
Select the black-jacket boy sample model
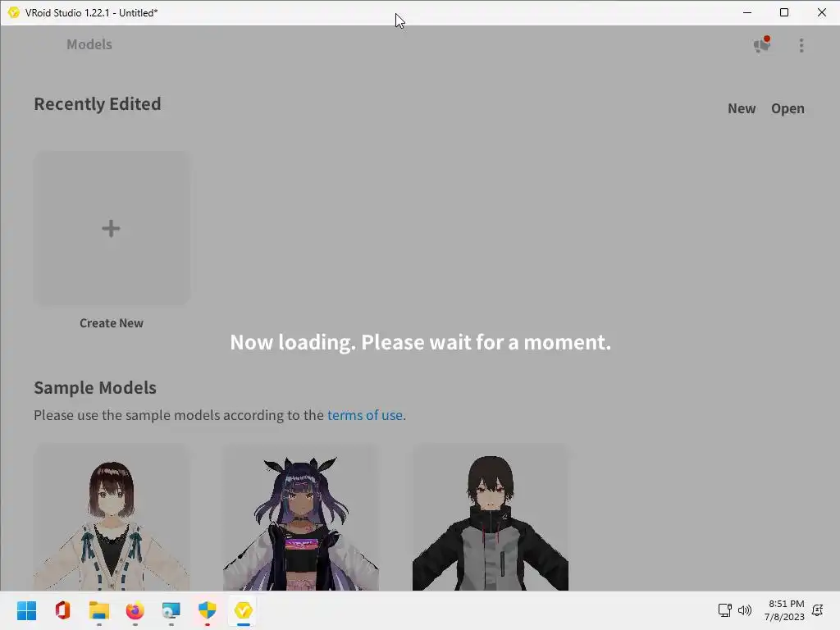(491, 517)
